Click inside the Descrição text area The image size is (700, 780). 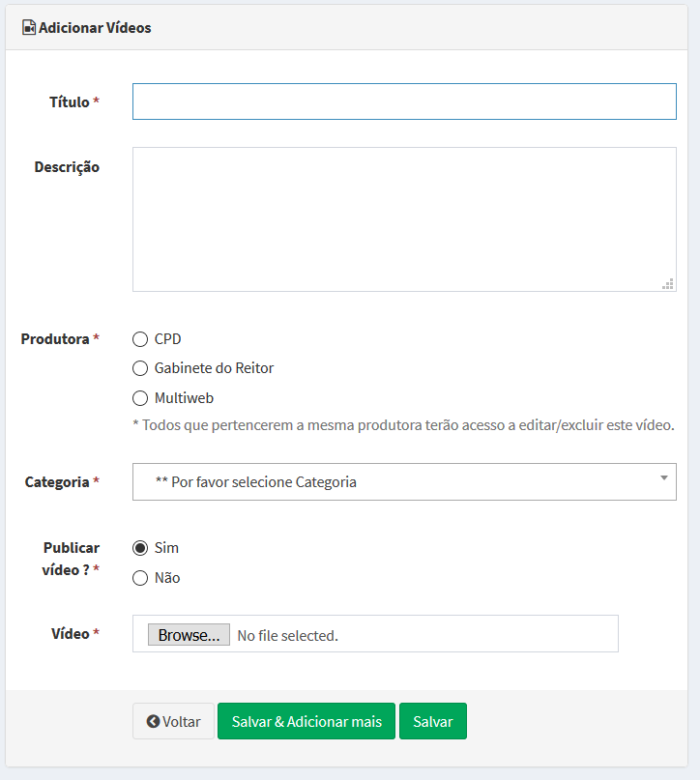(404, 219)
